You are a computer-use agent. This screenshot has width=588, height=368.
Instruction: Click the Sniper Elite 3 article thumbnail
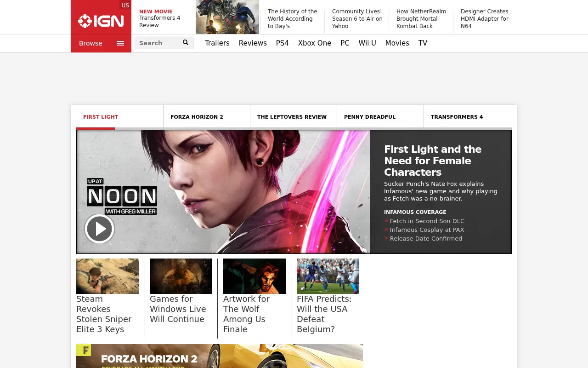[x=107, y=276]
